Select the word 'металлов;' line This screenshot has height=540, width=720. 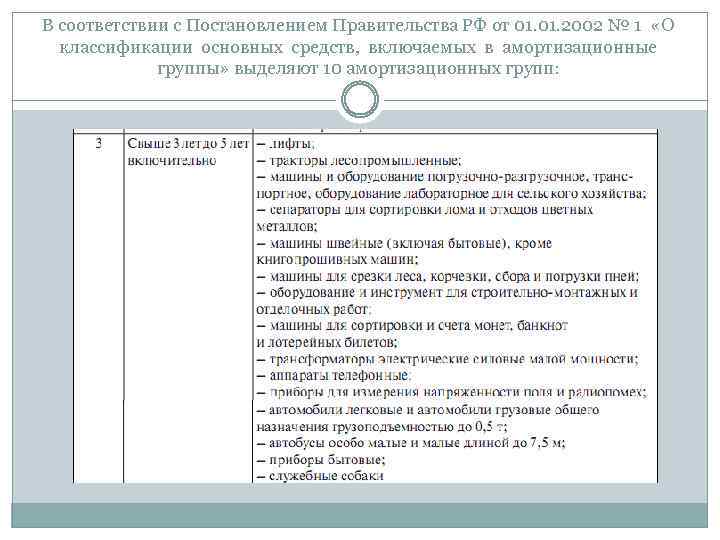(x=287, y=227)
